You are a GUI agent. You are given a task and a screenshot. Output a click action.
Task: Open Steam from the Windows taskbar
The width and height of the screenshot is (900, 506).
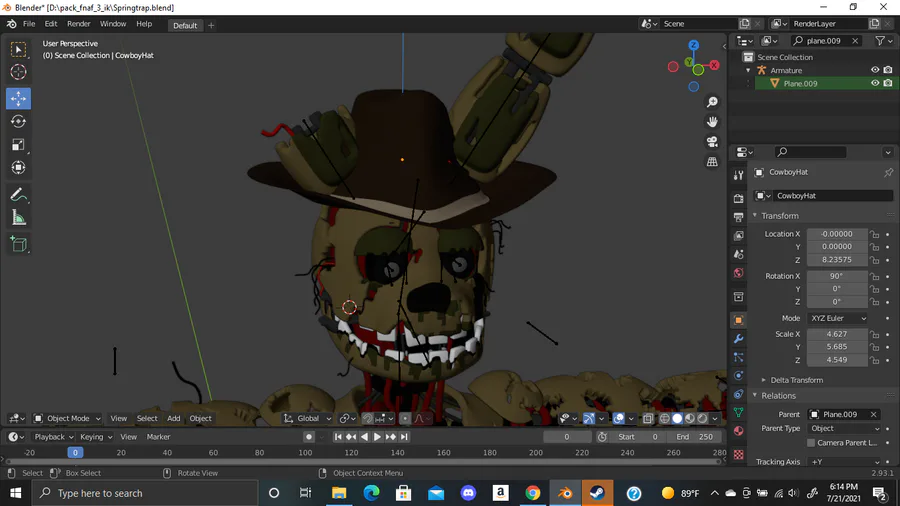pyautogui.click(x=598, y=493)
